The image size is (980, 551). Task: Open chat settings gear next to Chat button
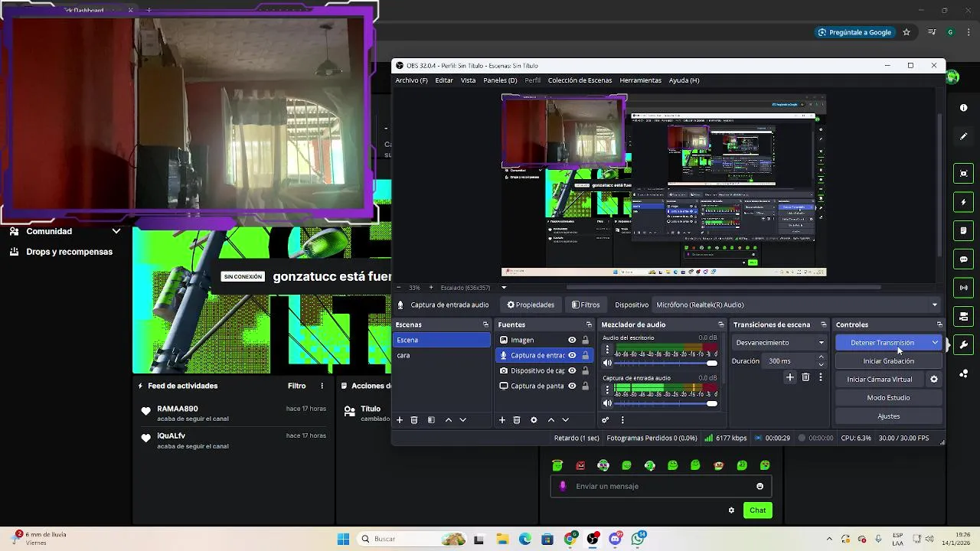pos(731,510)
